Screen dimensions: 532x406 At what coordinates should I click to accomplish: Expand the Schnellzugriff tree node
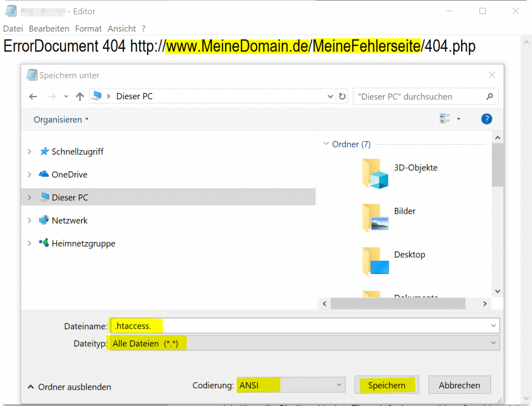30,152
